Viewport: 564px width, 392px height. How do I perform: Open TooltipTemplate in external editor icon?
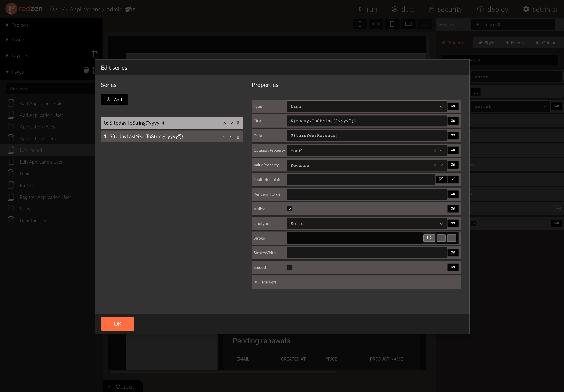pos(441,179)
